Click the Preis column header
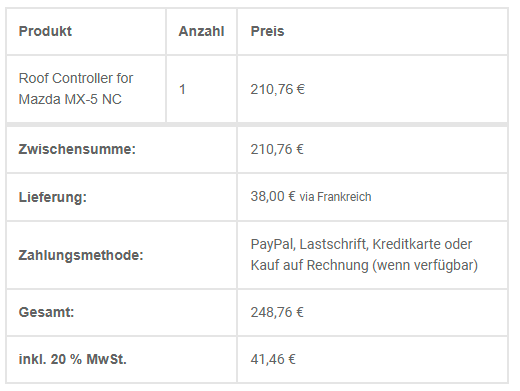The image size is (520, 391). [x=267, y=31]
